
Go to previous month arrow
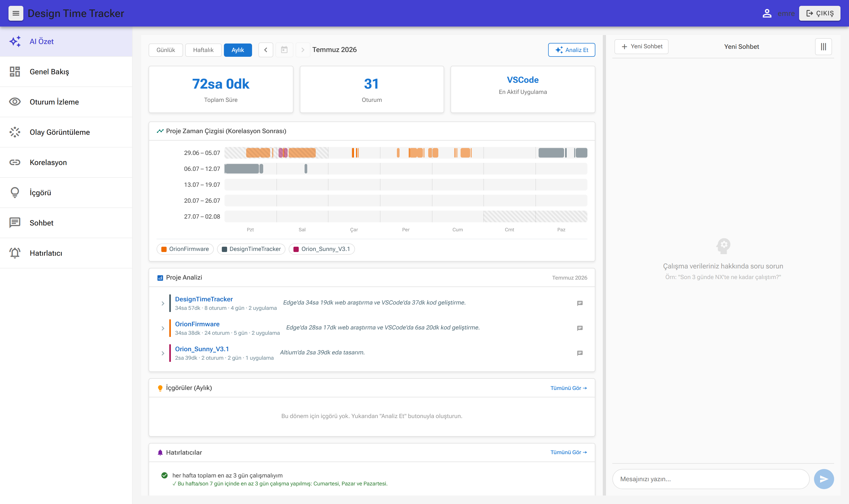(x=266, y=50)
